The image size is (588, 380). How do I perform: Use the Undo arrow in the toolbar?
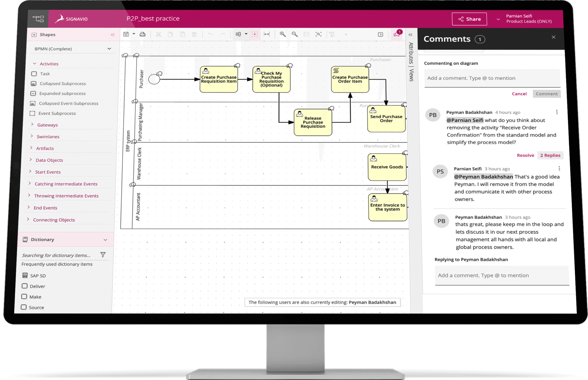pyautogui.click(x=210, y=34)
